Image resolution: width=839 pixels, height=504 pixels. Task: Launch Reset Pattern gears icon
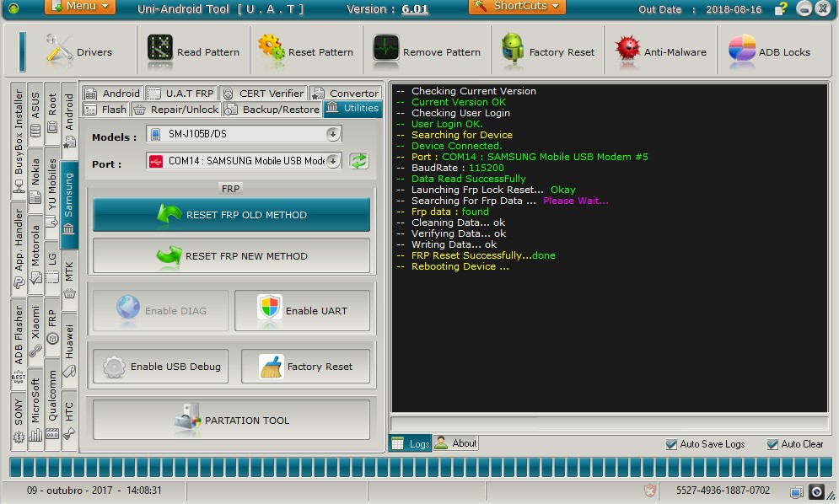pos(272,49)
